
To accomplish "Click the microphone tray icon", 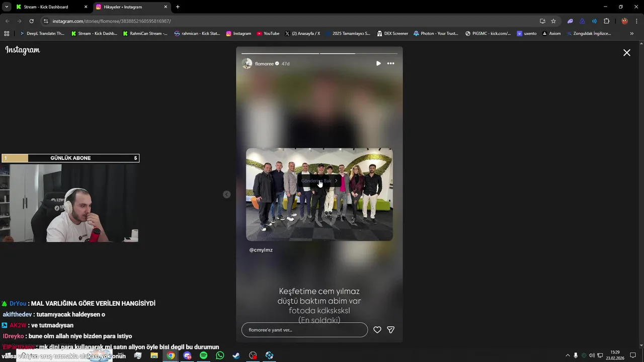I will (576, 355).
